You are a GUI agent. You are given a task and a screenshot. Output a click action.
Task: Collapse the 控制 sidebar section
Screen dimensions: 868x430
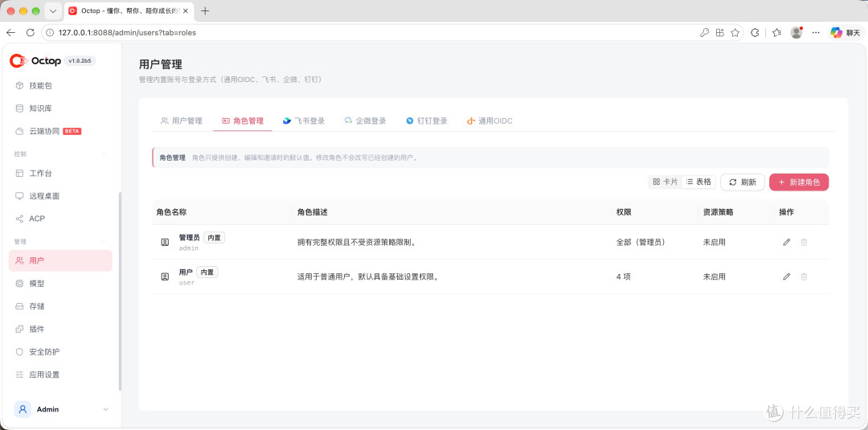pos(104,154)
